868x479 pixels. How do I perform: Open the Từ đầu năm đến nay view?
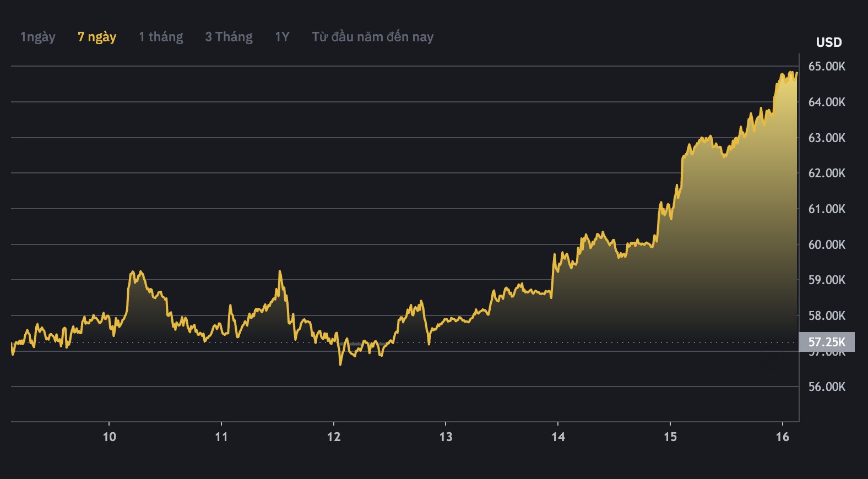(x=372, y=37)
